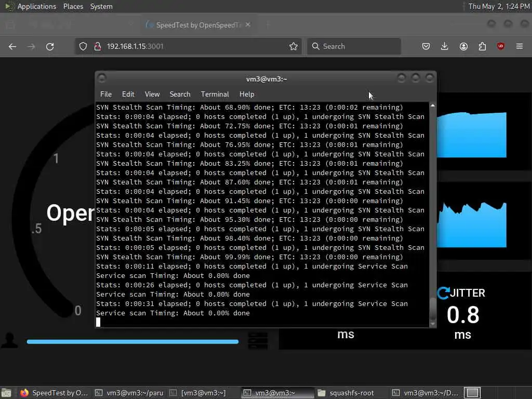
Task: Open the System menu
Action: 101,6
